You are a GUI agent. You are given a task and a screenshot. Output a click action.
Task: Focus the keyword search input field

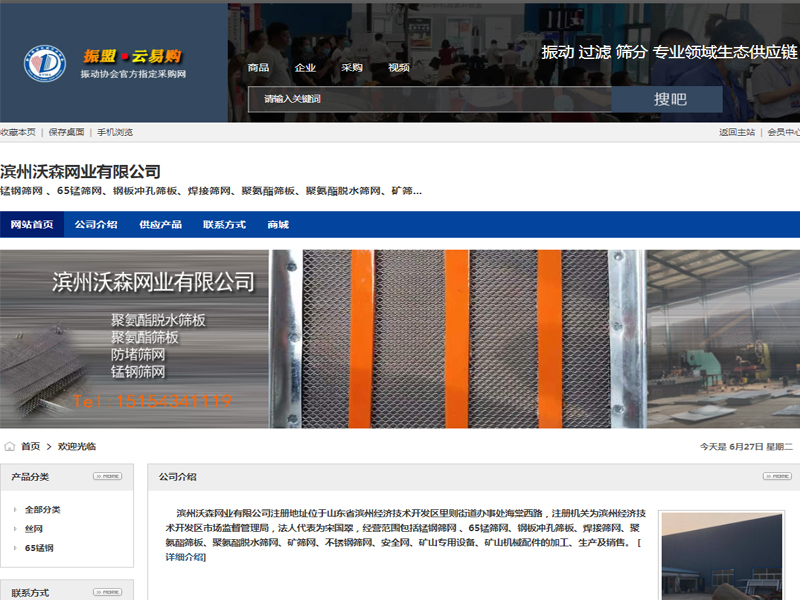click(430, 99)
